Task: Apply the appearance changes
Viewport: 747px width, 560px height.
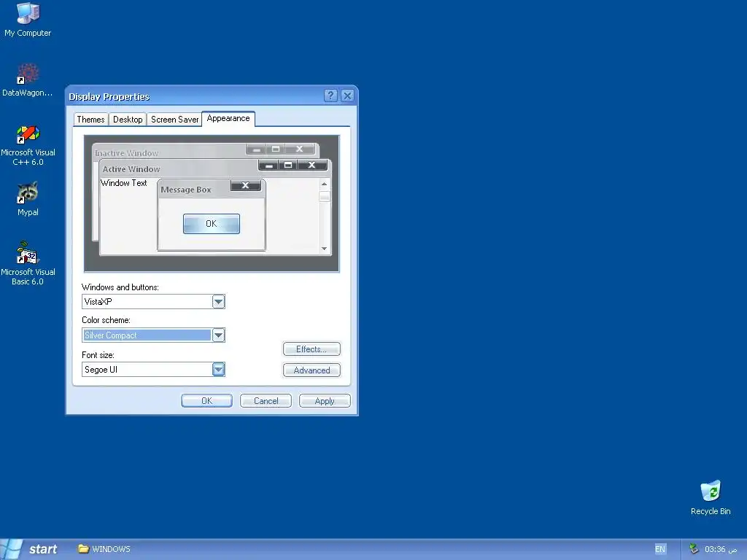Action: coord(325,401)
